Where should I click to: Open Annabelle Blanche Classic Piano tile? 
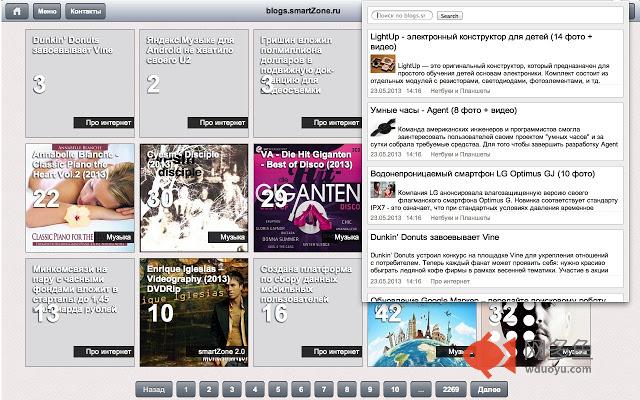tap(80, 198)
